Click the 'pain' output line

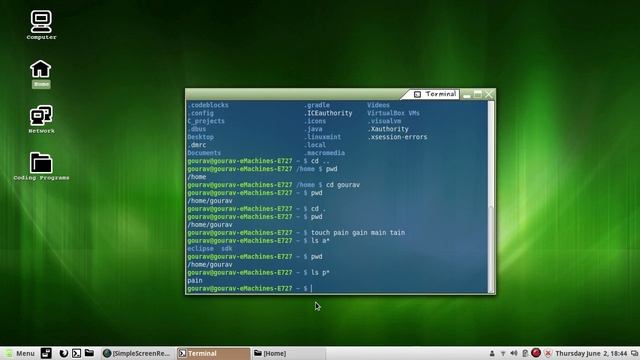[x=195, y=280]
